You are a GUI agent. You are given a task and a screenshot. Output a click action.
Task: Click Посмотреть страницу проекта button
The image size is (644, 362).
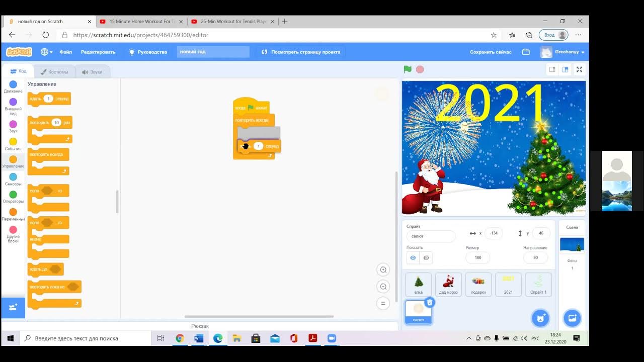300,52
